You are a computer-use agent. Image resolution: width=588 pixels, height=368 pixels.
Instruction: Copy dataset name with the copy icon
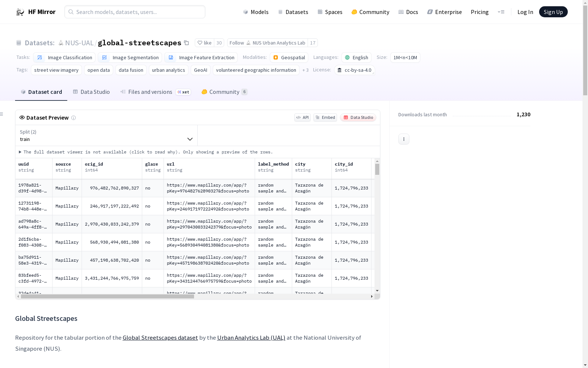coord(186,43)
